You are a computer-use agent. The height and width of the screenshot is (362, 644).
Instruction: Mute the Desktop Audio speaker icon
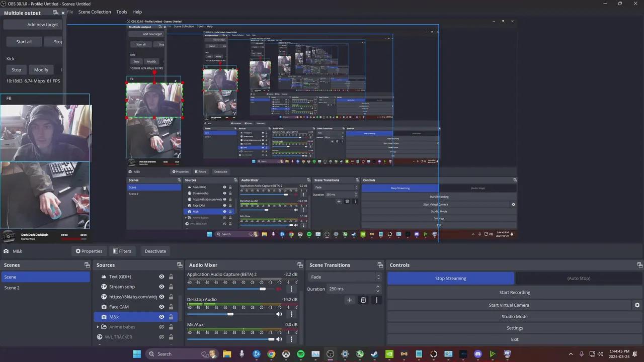click(x=279, y=314)
